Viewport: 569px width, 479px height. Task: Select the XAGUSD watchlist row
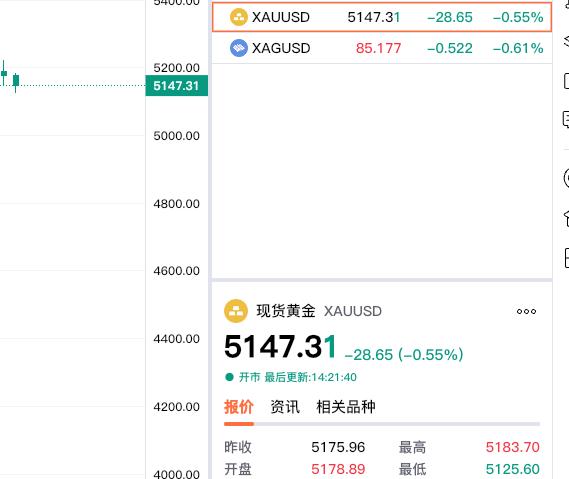coord(382,48)
